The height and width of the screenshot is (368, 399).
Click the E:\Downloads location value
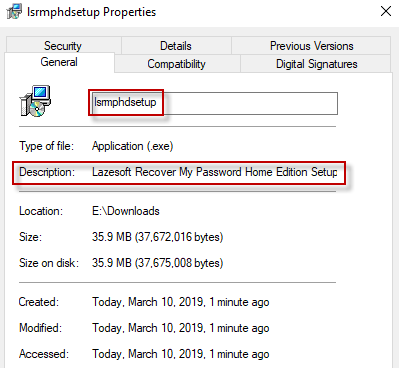tap(126, 211)
